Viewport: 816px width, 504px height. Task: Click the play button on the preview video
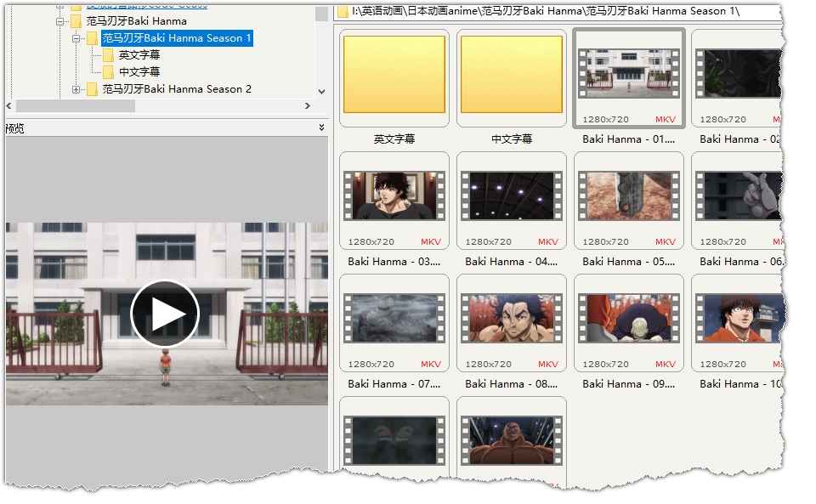(x=164, y=314)
